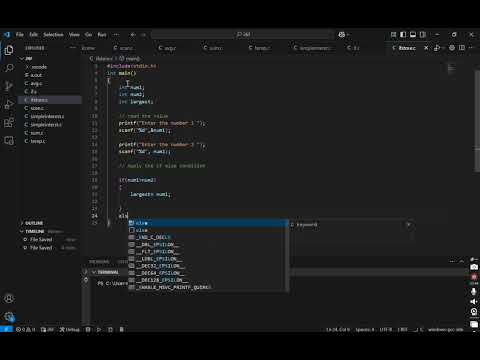Close the suggestion details pane
This screenshot has width=480, height=360.
[409, 225]
